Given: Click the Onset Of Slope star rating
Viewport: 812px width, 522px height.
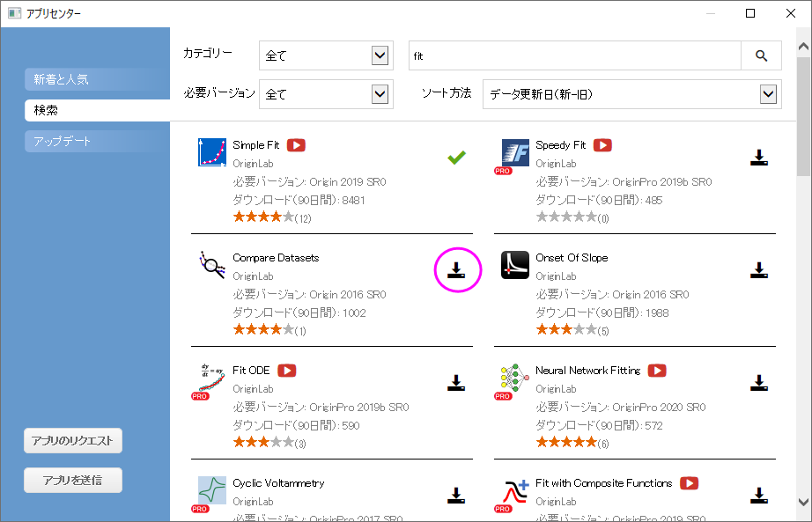Looking at the screenshot, I should (x=566, y=330).
